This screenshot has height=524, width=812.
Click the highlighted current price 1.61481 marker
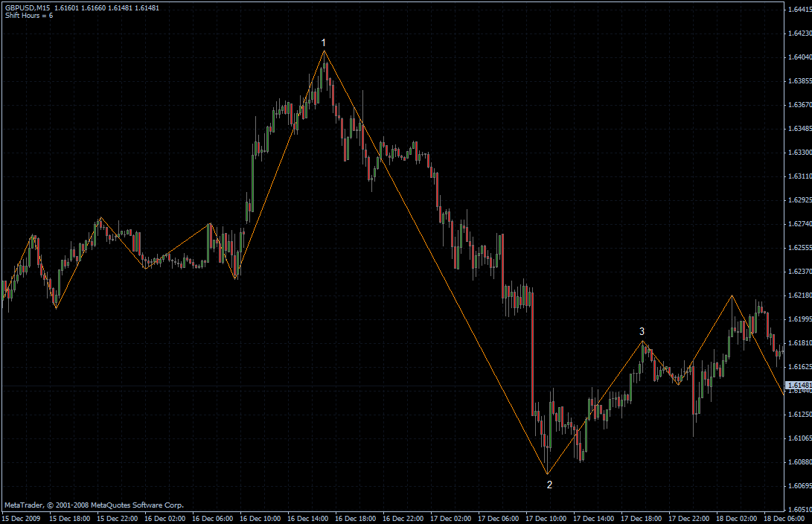(799, 386)
